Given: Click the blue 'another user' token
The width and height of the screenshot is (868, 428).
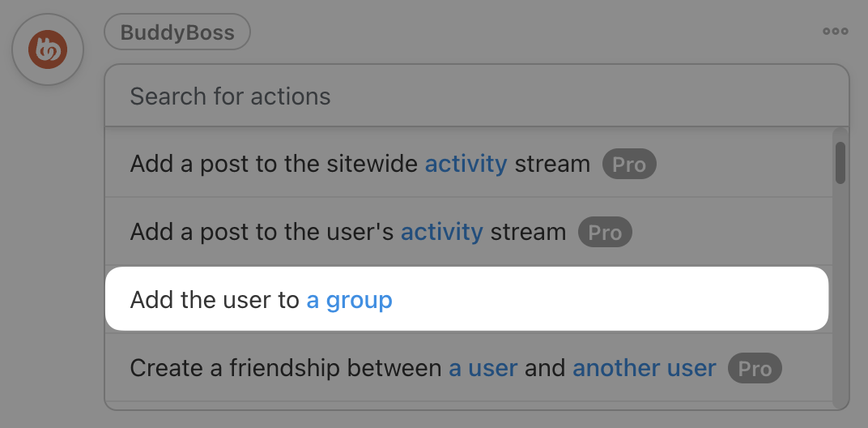Looking at the screenshot, I should 645,368.
